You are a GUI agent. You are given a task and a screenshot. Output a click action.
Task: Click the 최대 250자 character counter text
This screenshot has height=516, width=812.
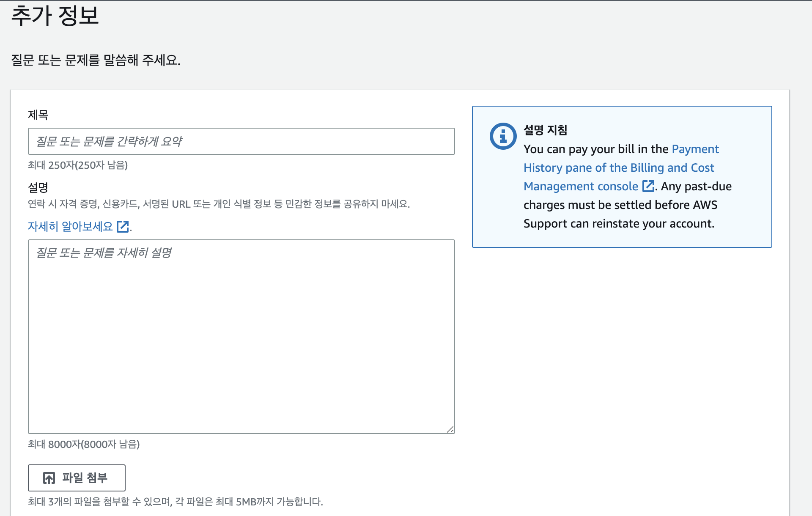78,165
